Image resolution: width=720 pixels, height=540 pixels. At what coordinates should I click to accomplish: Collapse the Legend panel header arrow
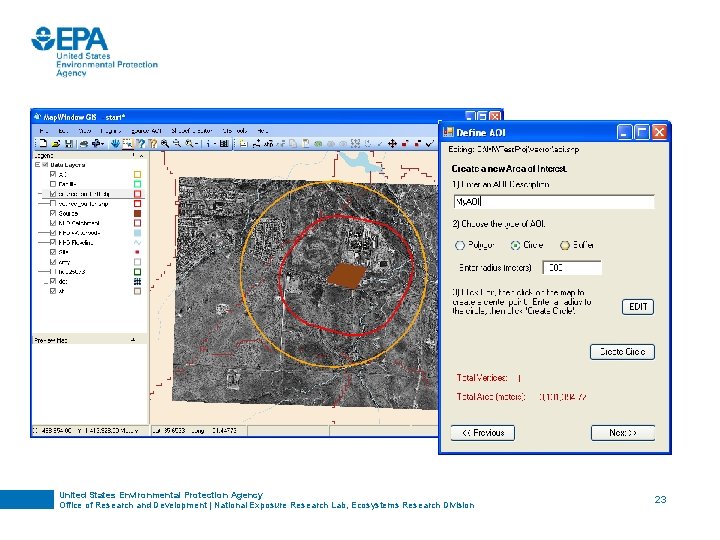pos(142,156)
